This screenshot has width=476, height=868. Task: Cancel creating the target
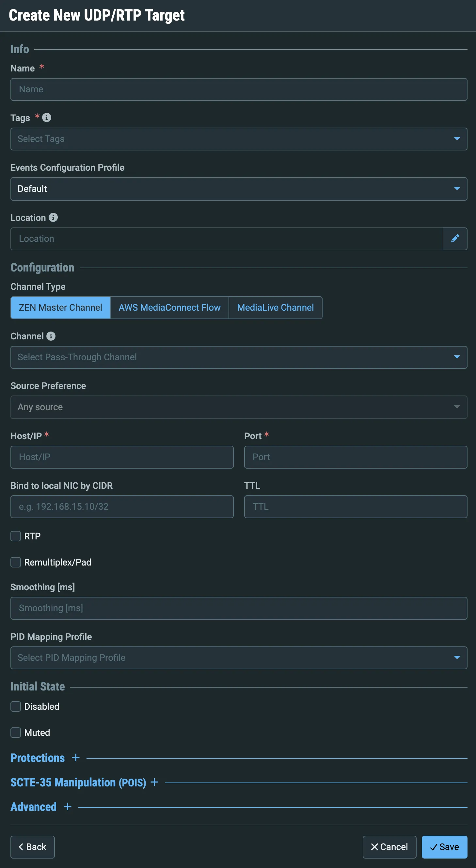[389, 847]
